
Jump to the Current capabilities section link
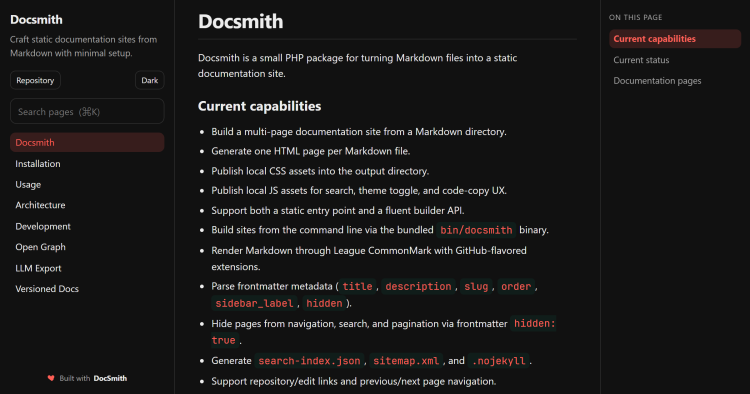tap(675, 39)
